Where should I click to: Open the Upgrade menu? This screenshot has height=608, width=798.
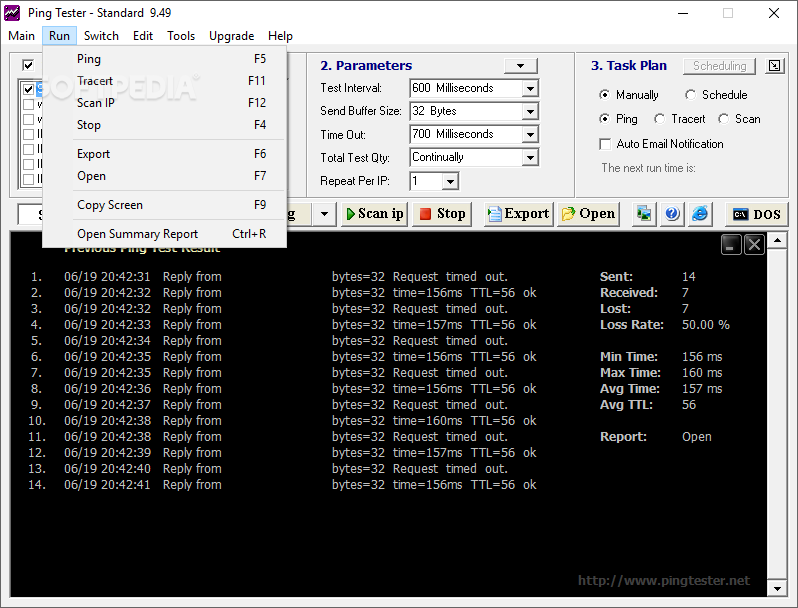click(x=232, y=36)
